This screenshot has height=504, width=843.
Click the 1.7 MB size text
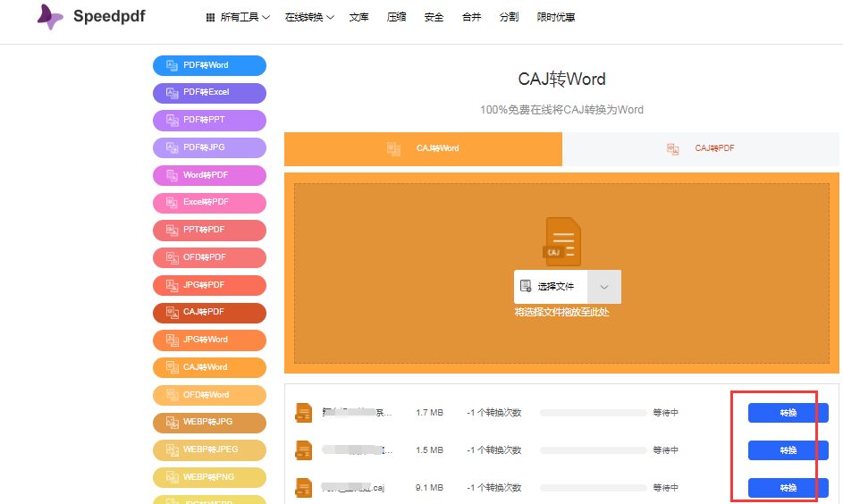click(x=430, y=413)
